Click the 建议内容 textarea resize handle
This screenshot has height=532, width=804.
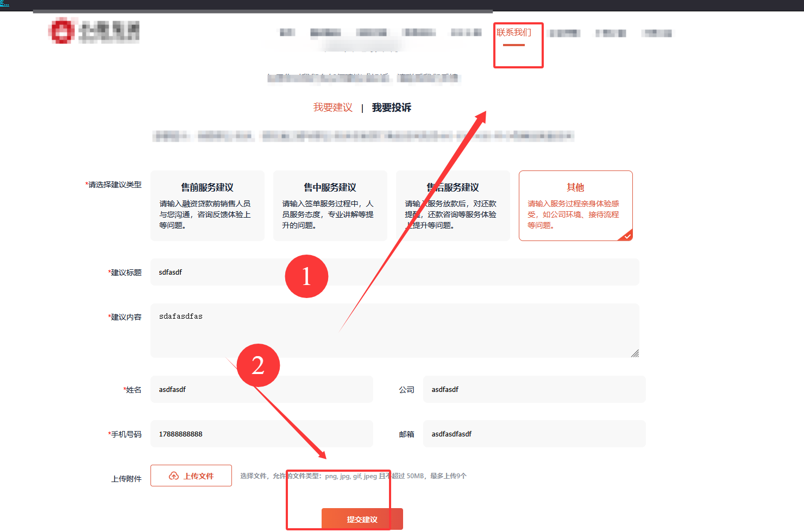(635, 353)
